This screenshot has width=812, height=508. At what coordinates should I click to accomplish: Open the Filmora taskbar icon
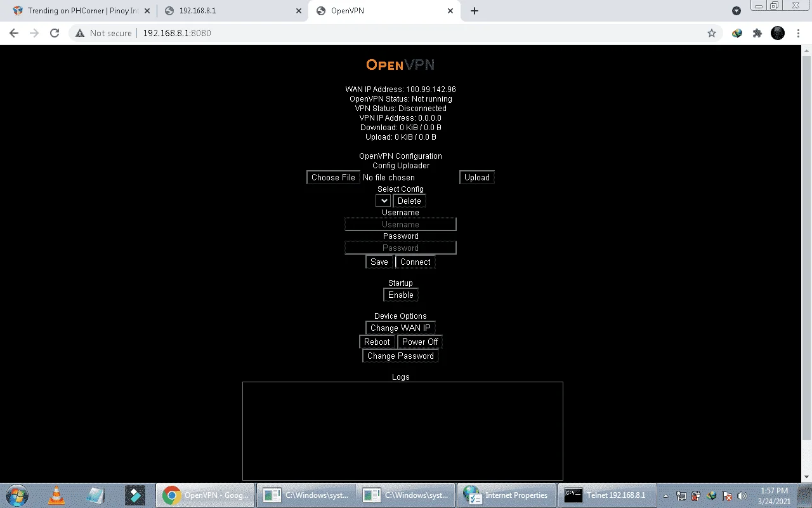point(135,495)
